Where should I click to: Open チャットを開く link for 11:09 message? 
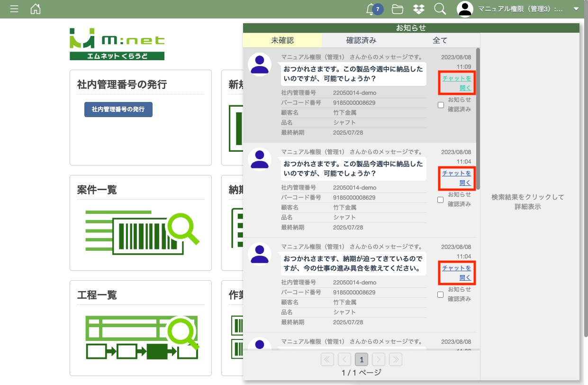tap(457, 83)
